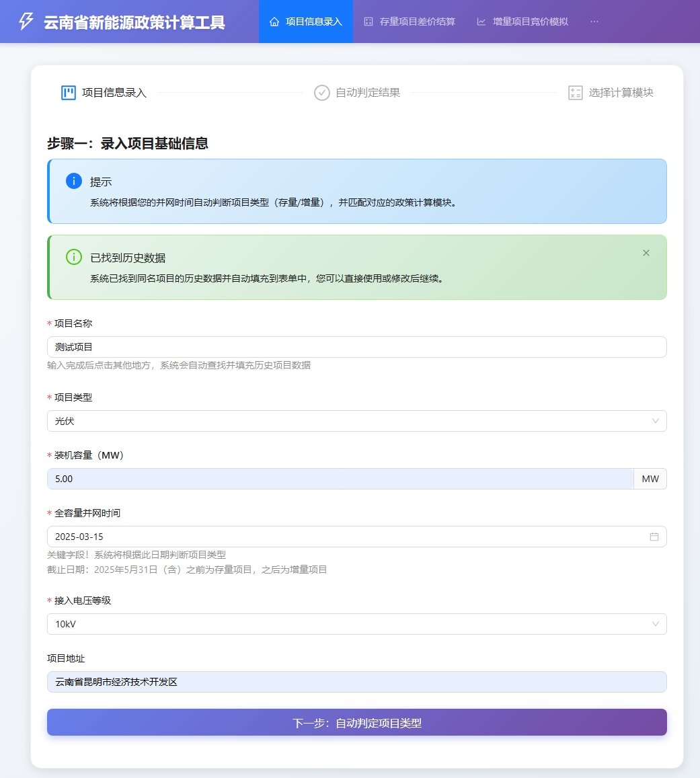Image resolution: width=700 pixels, height=778 pixels.
Task: Click the calendar icon in date field
Action: click(x=654, y=537)
